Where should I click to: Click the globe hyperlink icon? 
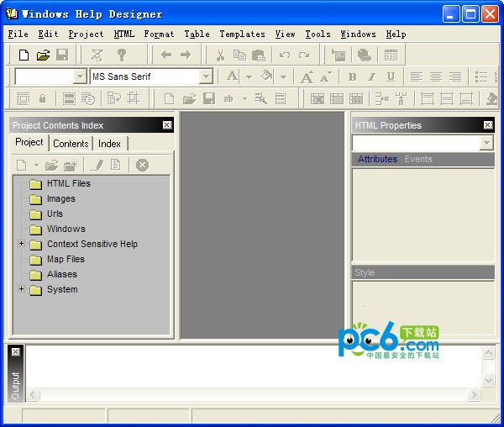pyautogui.click(x=365, y=55)
